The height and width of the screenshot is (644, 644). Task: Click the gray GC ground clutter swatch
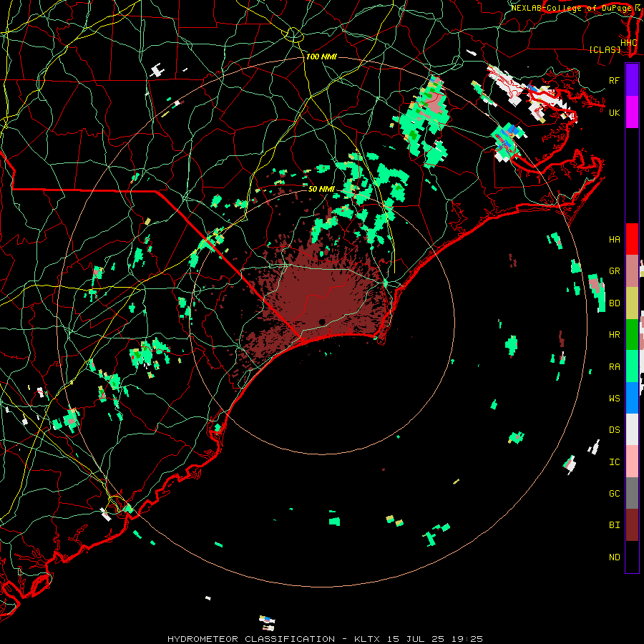(632, 493)
